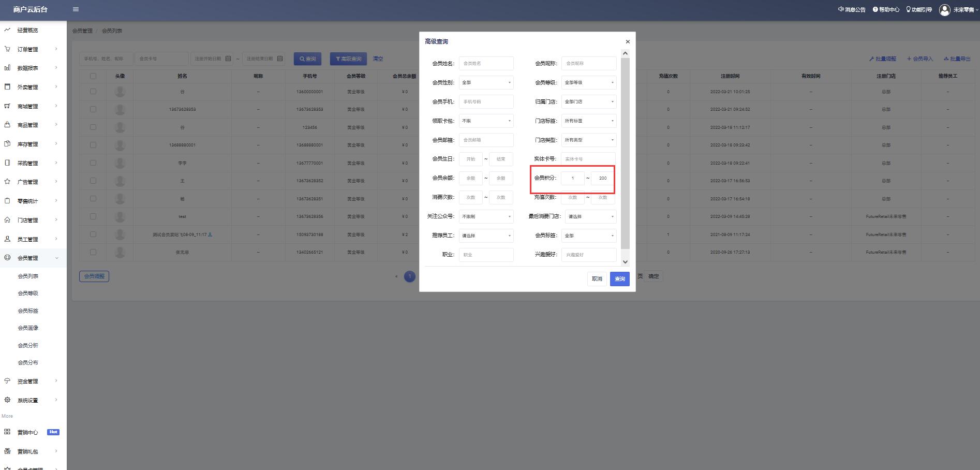This screenshot has width=980, height=470.
Task: Go to 会员分析 in sidebar submenu
Action: pyautogui.click(x=28, y=345)
